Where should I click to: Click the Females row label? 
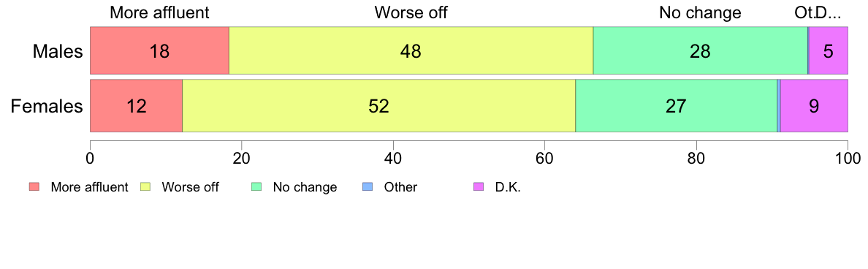47,106
